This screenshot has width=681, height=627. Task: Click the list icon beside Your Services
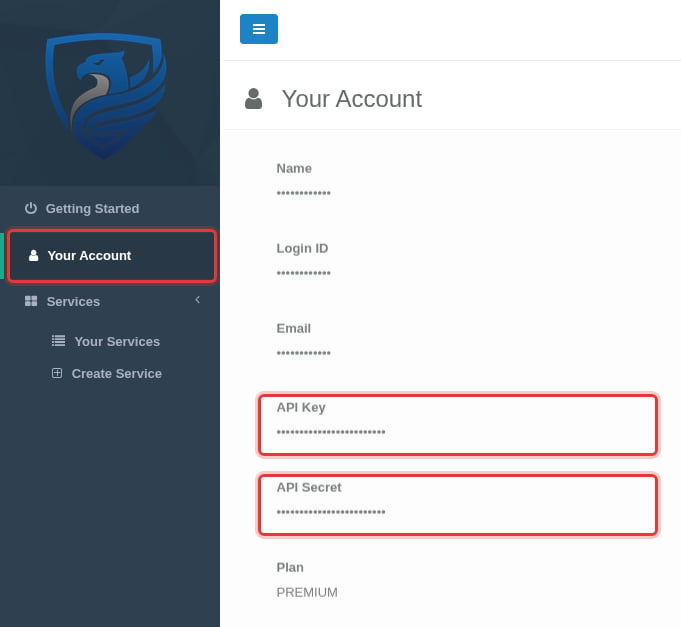pyautogui.click(x=59, y=341)
